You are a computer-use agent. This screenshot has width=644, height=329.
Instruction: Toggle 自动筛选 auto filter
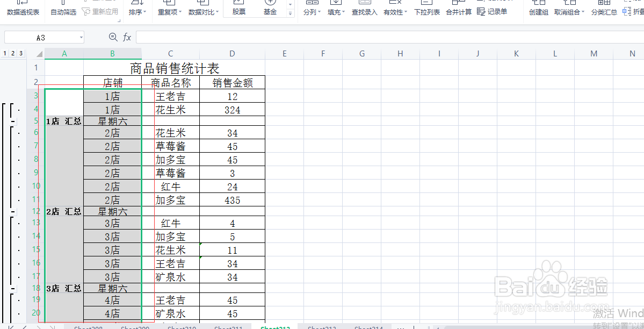click(63, 9)
